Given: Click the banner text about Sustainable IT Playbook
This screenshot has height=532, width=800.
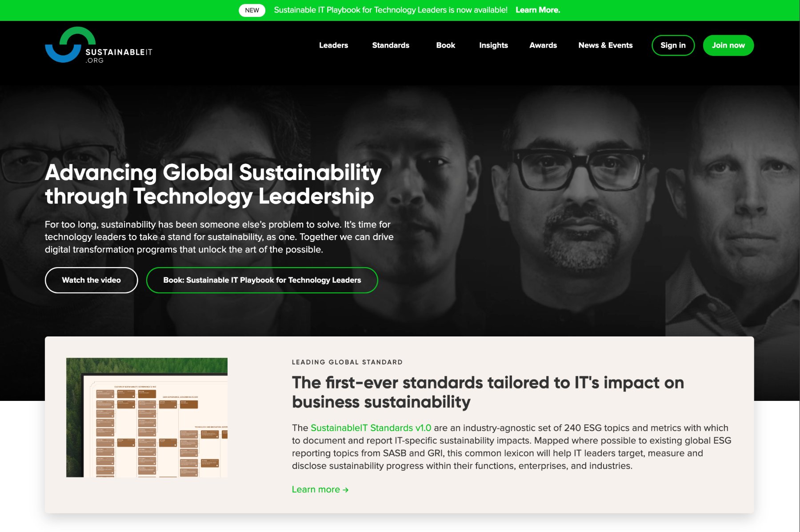Looking at the screenshot, I should tap(391, 10).
